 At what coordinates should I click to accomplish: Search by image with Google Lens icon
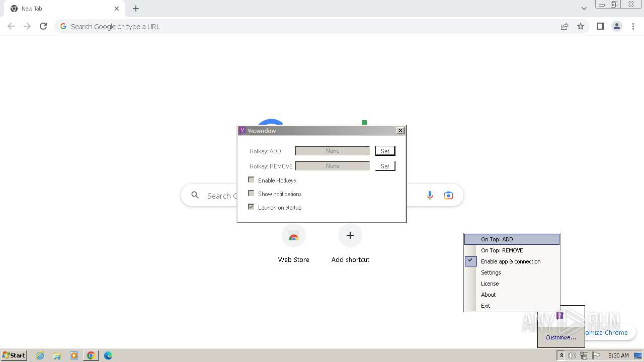pos(448,196)
